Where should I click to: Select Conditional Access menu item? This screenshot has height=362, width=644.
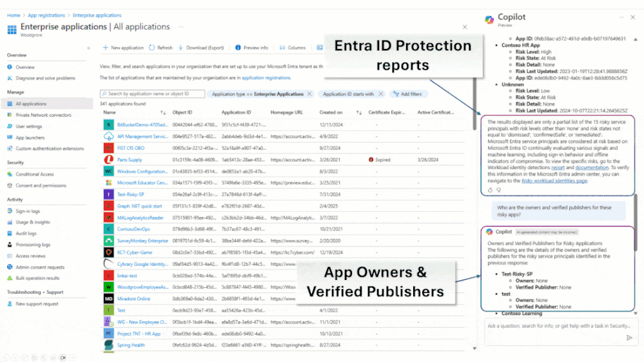pos(35,174)
